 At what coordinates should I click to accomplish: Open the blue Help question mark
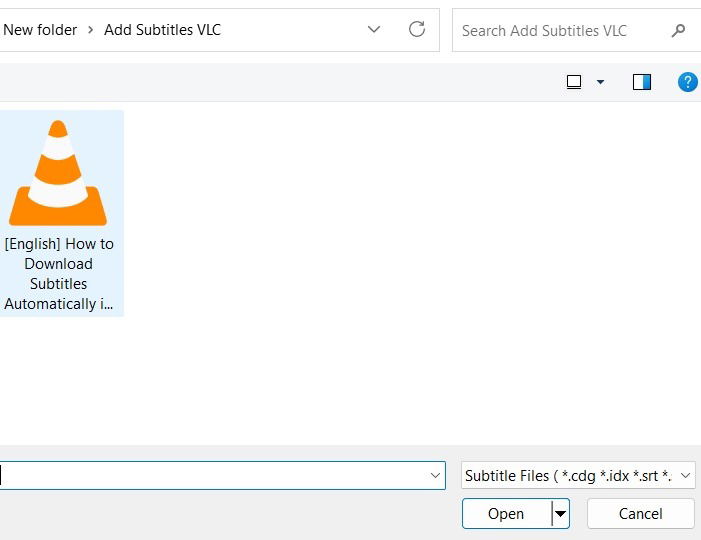point(687,82)
